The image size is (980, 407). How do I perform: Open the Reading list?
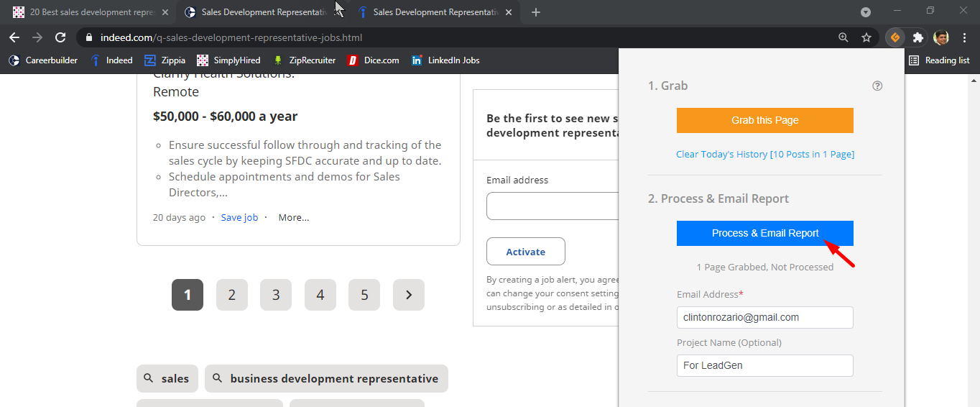939,60
